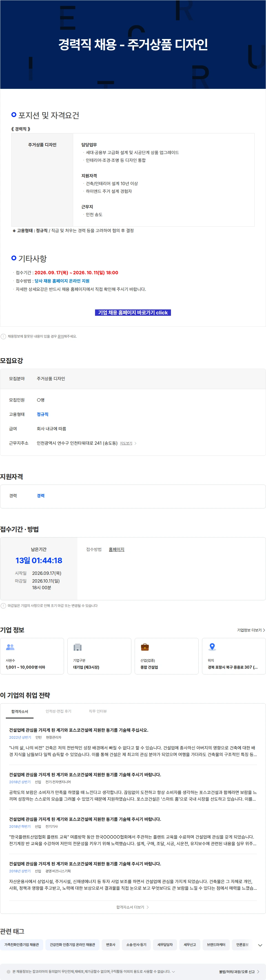
Task: Click info icon beside 마감일은 기업의 사정으로
Action: 3,606
